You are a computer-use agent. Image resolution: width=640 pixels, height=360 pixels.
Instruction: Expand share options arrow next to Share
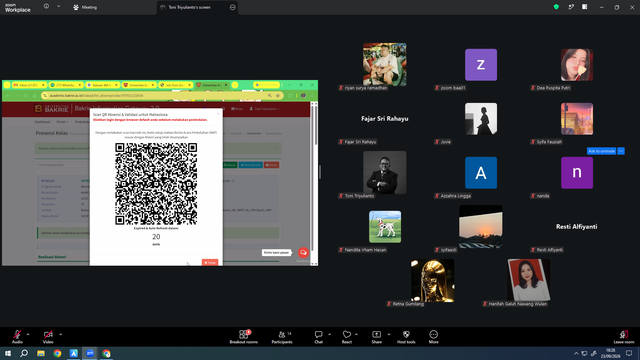click(x=389, y=334)
